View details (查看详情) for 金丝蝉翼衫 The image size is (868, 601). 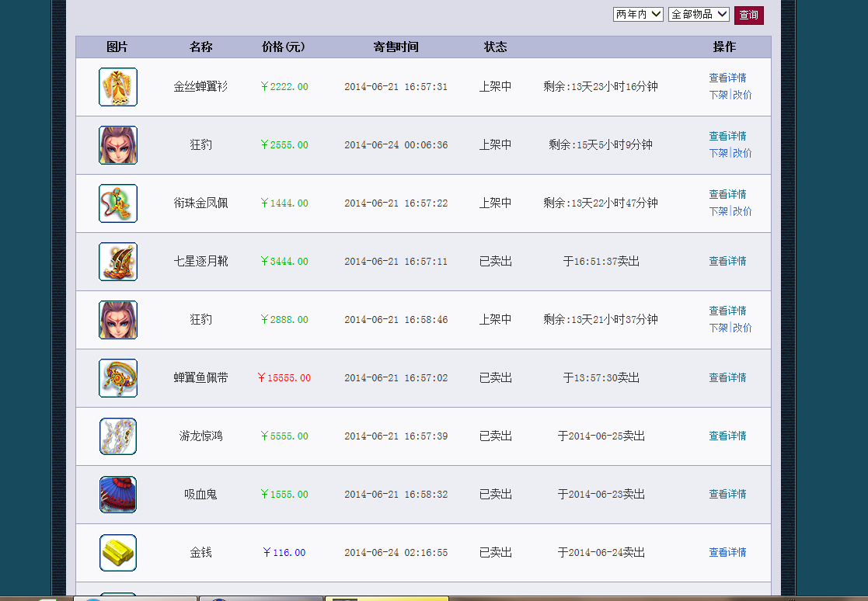[727, 78]
